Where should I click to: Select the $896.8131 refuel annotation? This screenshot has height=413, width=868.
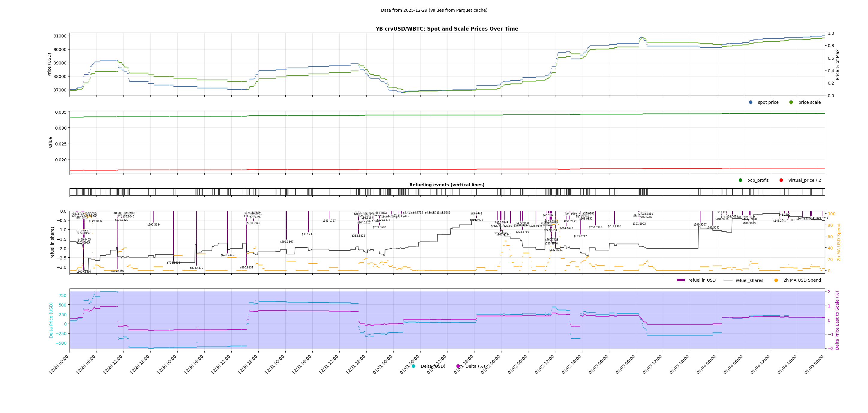tap(247, 267)
